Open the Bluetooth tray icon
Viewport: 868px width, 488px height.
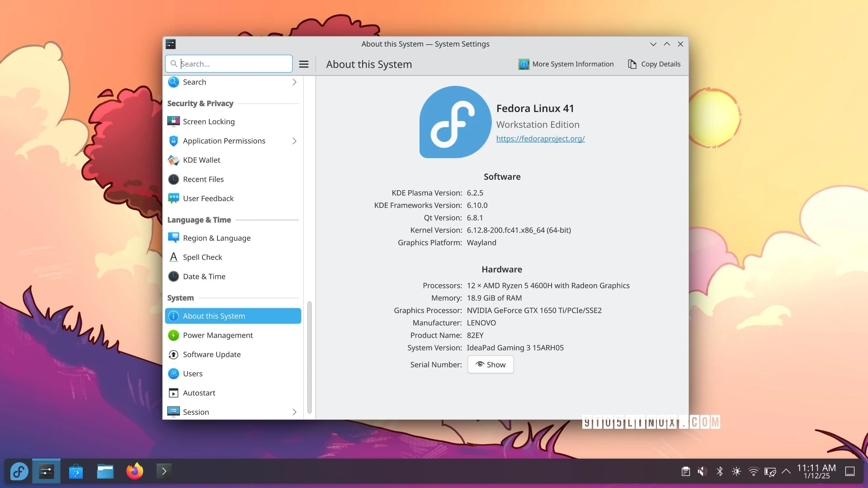720,472
